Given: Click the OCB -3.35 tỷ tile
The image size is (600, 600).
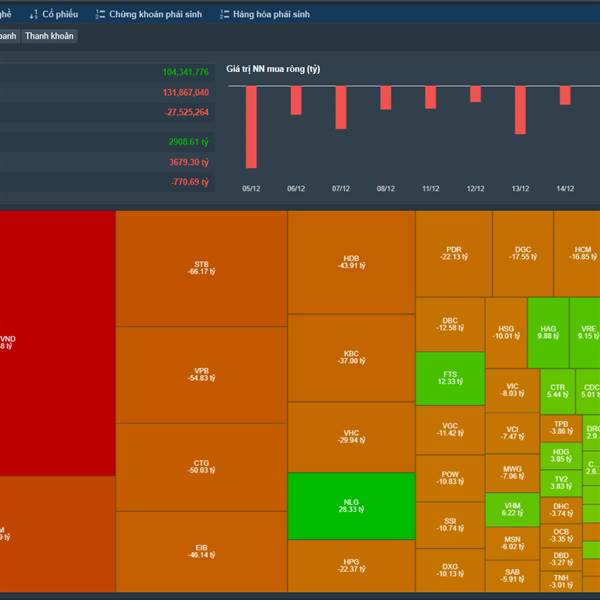Looking at the screenshot, I should point(561,536).
